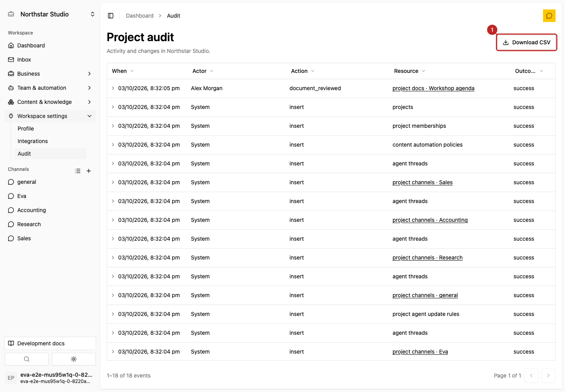Go to the previous page
The height and width of the screenshot is (392, 565).
click(531, 376)
